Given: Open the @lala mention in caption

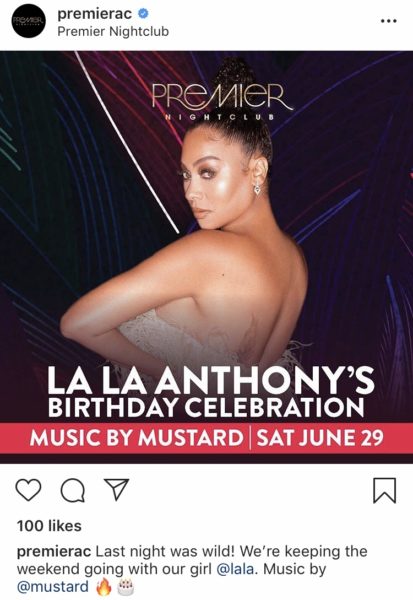Looking at the screenshot, I should (235, 569).
